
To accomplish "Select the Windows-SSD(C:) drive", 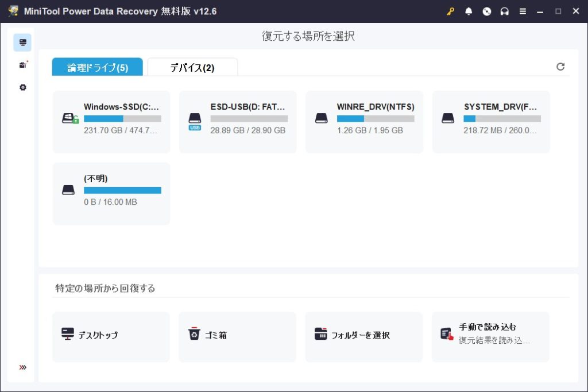I will pos(111,122).
